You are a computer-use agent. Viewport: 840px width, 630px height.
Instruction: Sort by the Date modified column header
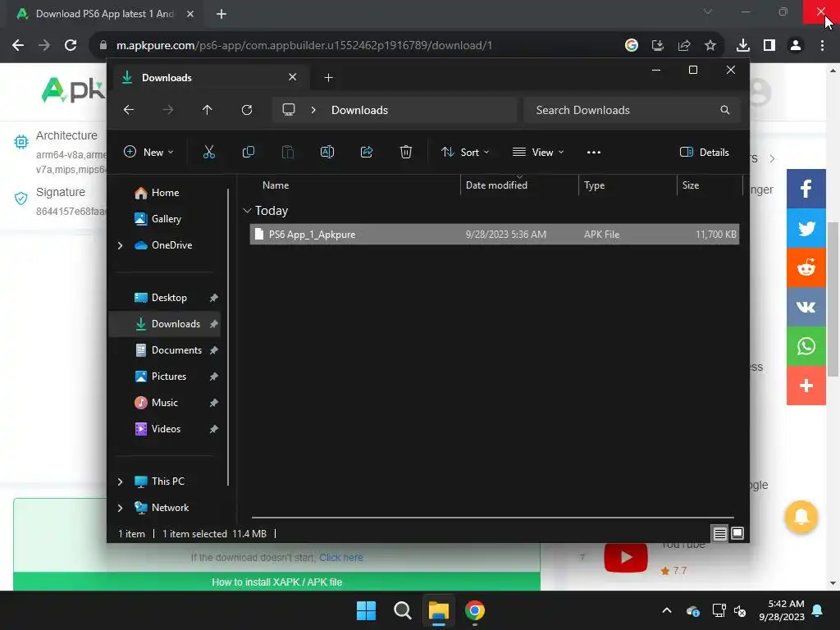click(x=519, y=185)
